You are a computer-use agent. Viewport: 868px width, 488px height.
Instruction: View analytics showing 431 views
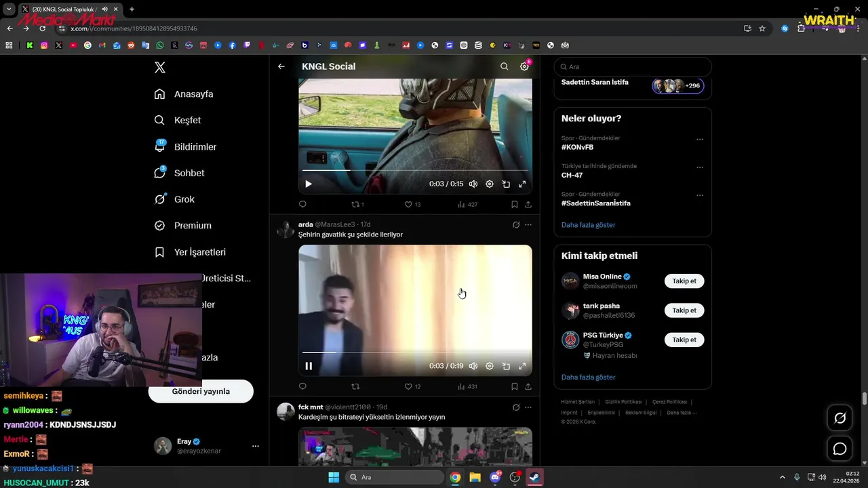tap(467, 386)
